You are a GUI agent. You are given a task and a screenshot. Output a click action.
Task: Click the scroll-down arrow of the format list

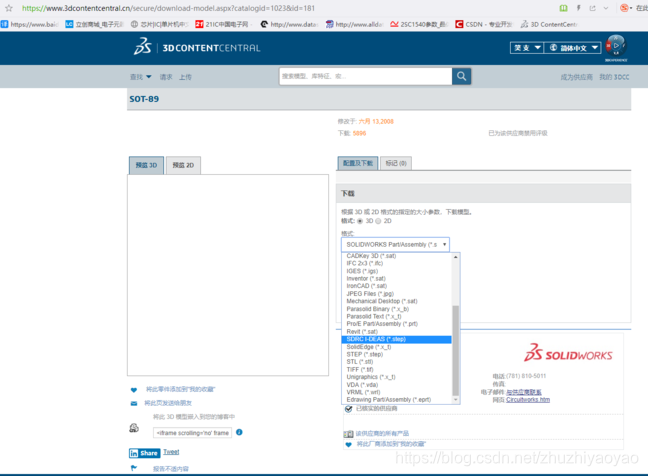coord(455,400)
